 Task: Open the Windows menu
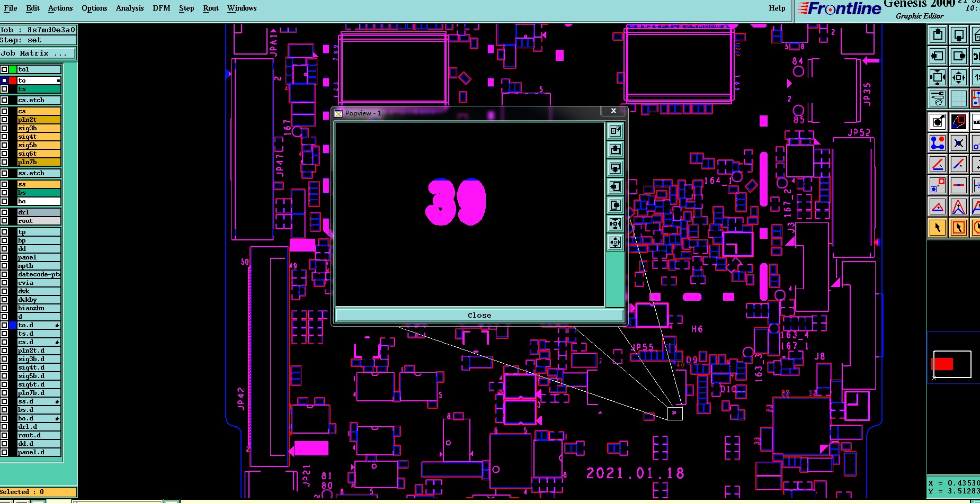(242, 8)
